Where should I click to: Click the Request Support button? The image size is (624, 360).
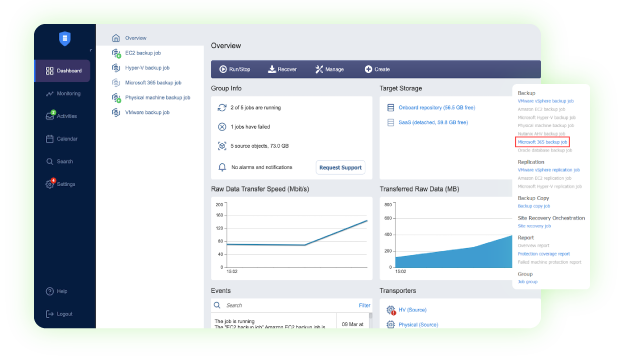[x=341, y=167]
